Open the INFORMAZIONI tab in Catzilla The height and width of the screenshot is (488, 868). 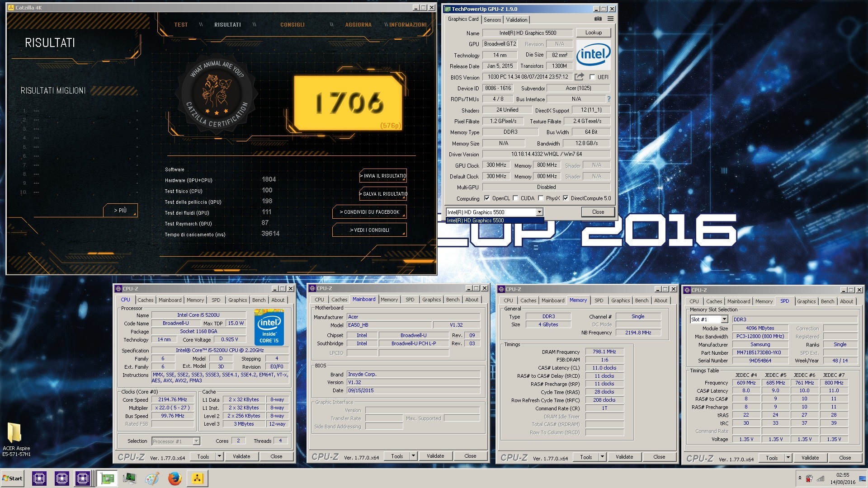pos(408,25)
